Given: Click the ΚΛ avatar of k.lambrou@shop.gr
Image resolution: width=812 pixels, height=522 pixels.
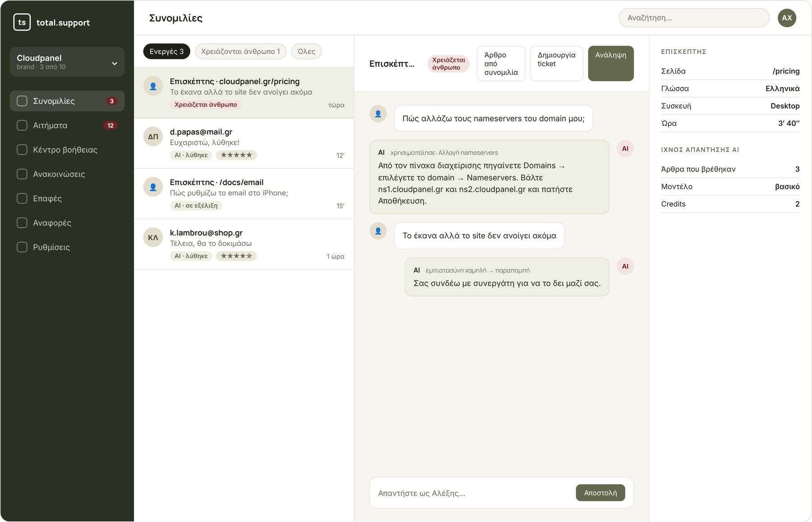Looking at the screenshot, I should (x=153, y=237).
